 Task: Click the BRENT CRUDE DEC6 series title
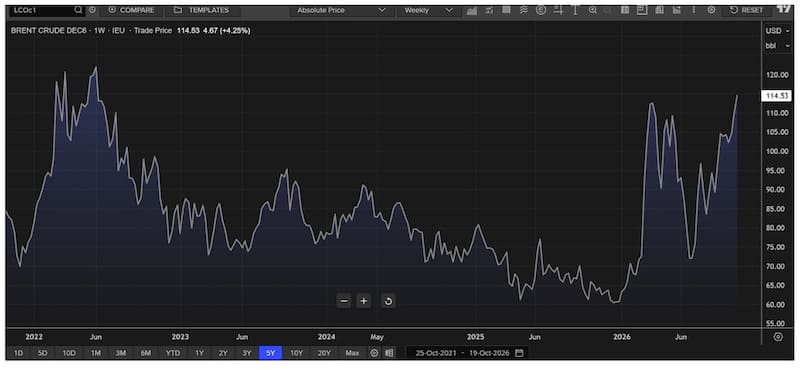(48, 31)
